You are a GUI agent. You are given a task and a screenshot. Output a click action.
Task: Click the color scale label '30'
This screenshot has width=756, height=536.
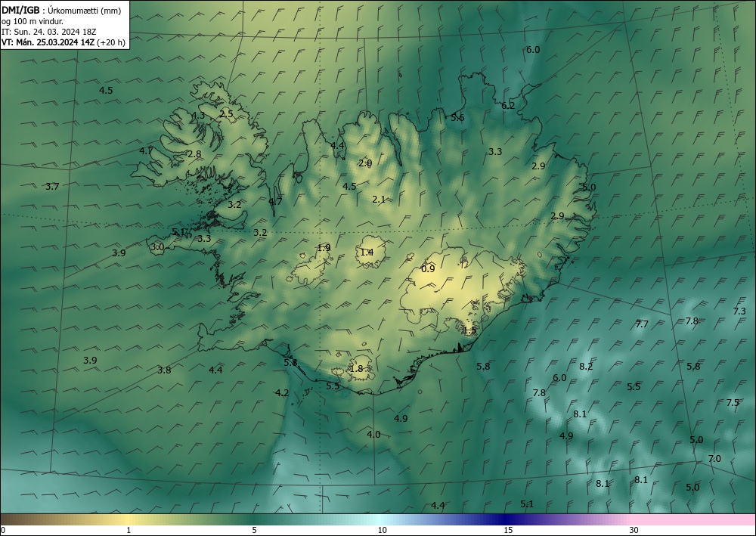pyautogui.click(x=634, y=531)
